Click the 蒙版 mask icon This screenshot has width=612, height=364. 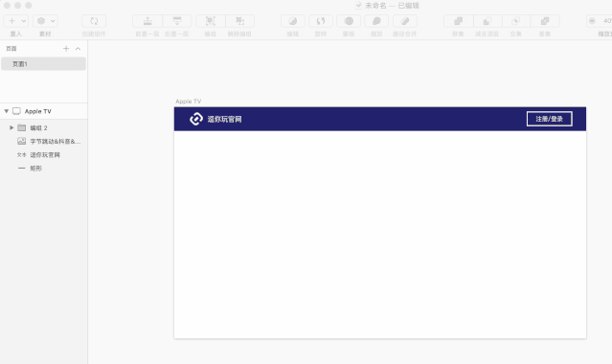[349, 21]
